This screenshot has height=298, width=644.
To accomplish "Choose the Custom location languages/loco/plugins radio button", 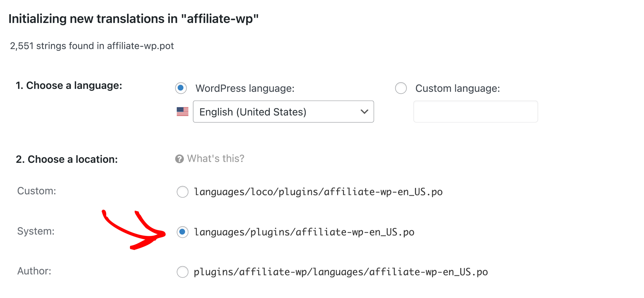I will pos(182,192).
